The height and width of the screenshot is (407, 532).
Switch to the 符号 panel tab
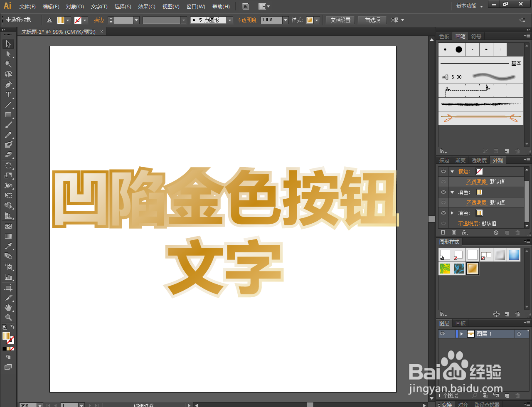tap(477, 36)
